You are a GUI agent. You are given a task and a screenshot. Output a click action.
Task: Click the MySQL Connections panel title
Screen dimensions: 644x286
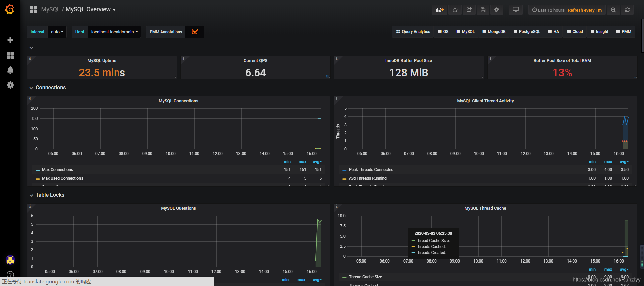[x=178, y=101]
